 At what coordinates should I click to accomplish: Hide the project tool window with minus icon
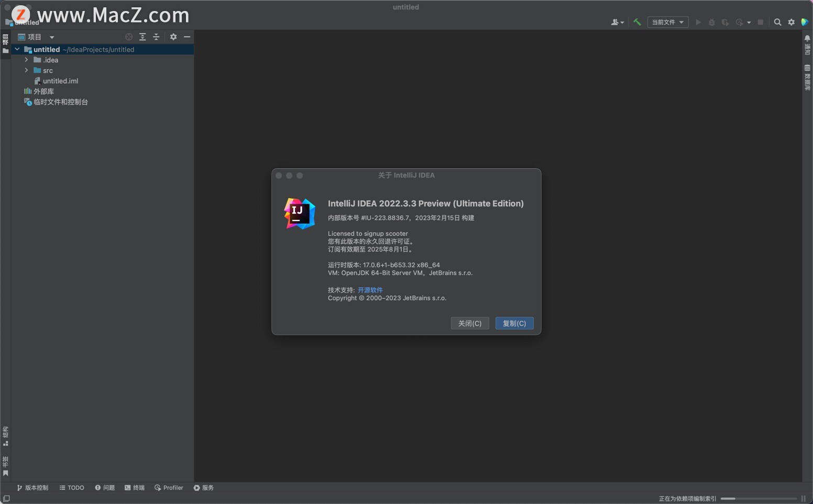(x=187, y=37)
